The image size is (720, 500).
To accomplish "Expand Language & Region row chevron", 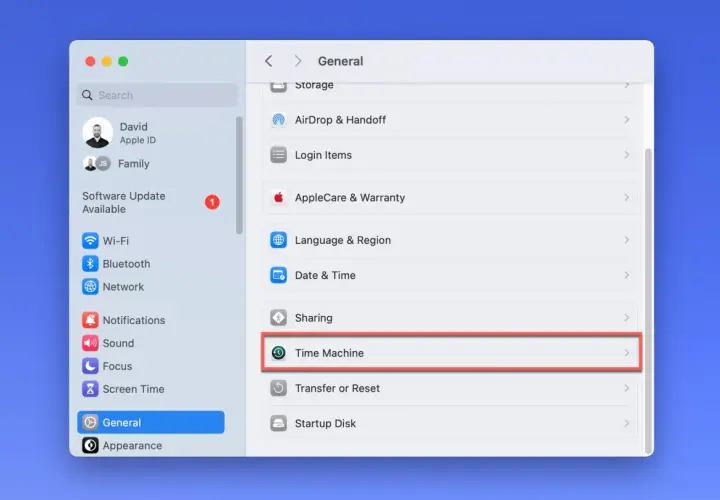I will (x=626, y=240).
